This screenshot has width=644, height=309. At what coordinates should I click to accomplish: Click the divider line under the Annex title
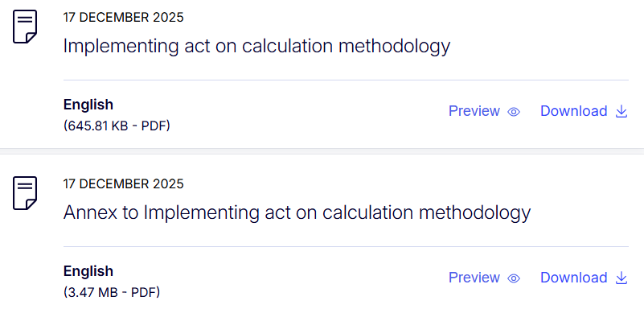click(346, 246)
